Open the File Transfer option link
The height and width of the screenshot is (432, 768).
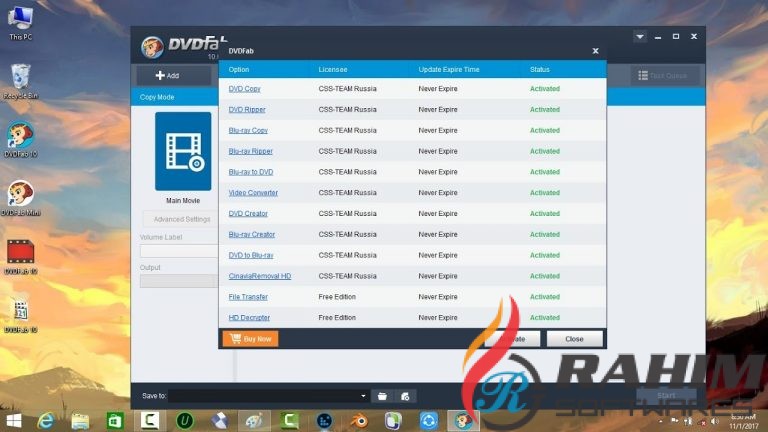coord(248,297)
